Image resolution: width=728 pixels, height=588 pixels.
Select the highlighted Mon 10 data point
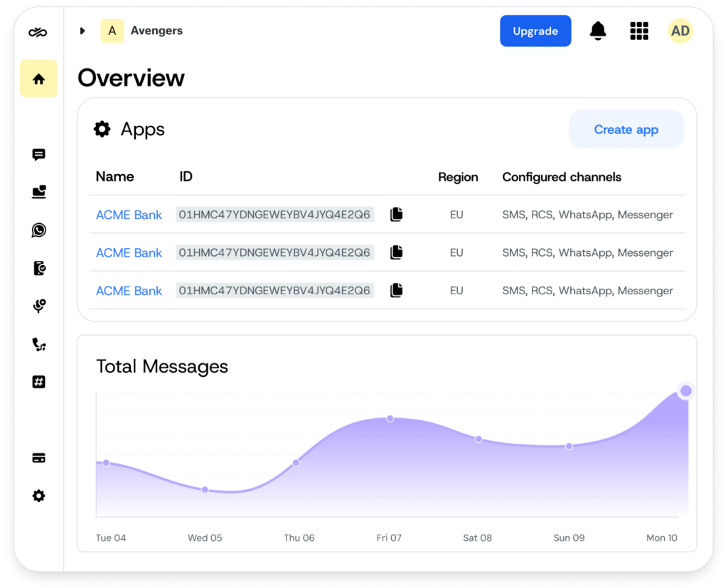[686, 391]
